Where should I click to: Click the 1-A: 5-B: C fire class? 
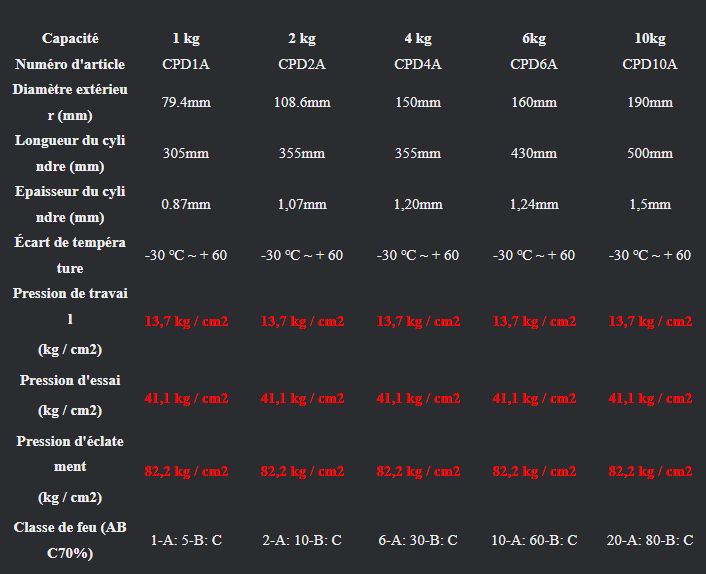click(x=186, y=539)
